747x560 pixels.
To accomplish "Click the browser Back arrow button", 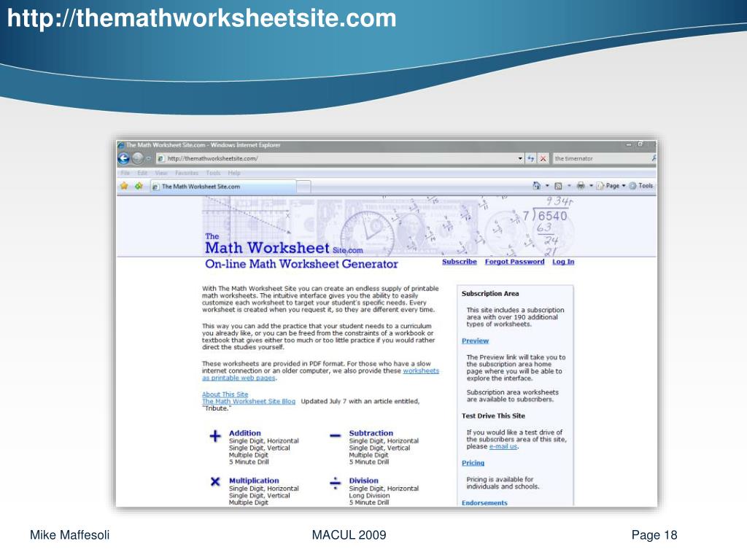I will 123,158.
